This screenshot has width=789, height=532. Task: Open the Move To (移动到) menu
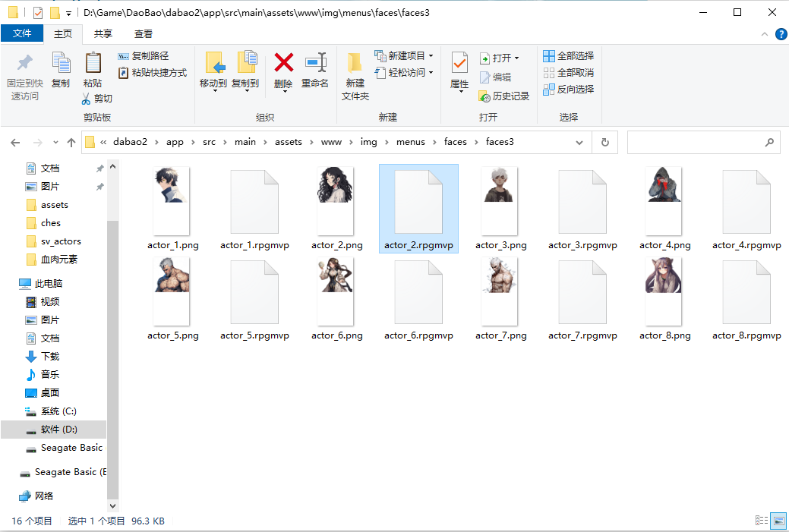(214, 71)
